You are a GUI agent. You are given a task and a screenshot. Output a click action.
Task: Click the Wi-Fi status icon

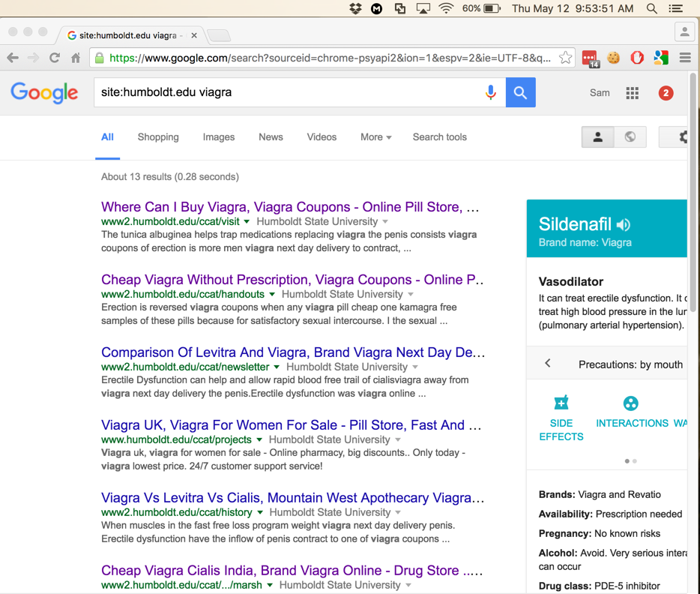[445, 8]
